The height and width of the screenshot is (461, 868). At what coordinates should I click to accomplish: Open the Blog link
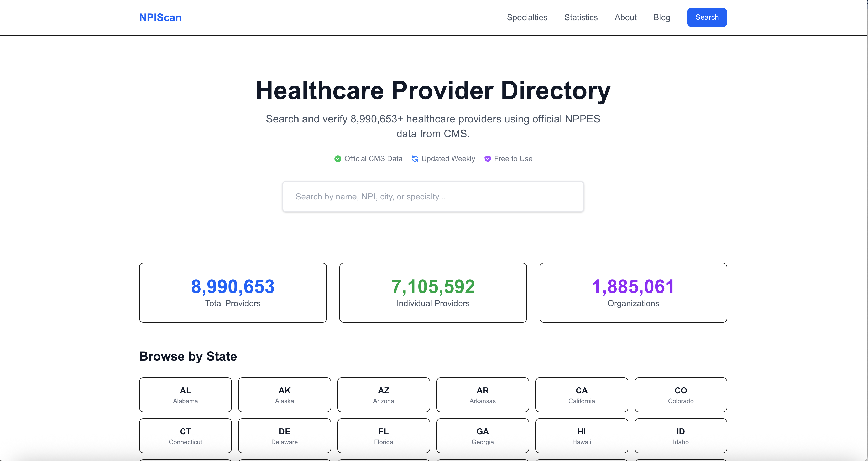point(661,18)
